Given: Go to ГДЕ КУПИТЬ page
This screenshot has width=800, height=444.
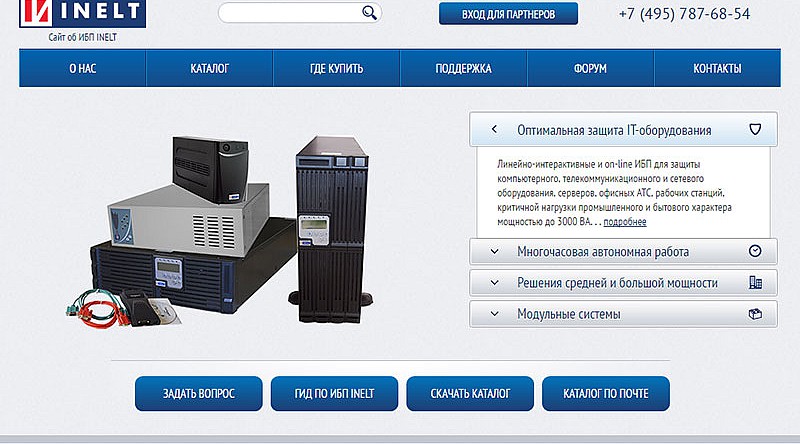Looking at the screenshot, I should (x=337, y=69).
